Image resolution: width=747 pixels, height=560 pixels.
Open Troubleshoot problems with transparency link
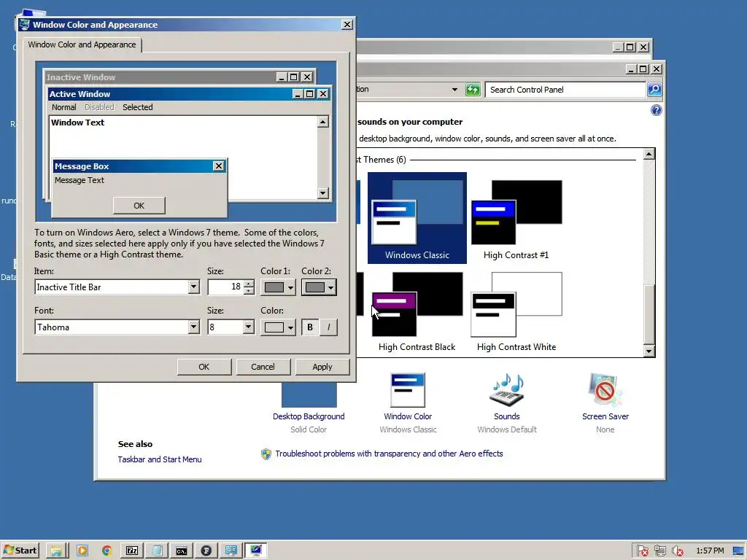tap(389, 454)
